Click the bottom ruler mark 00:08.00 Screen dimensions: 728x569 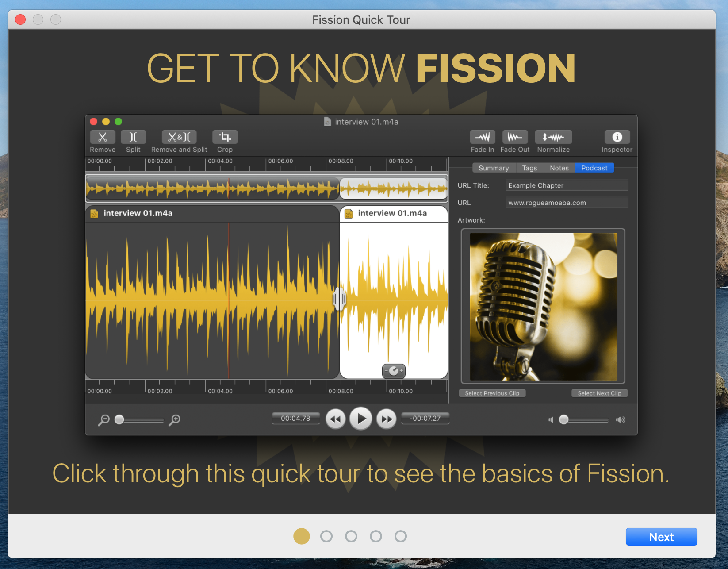coord(341,391)
